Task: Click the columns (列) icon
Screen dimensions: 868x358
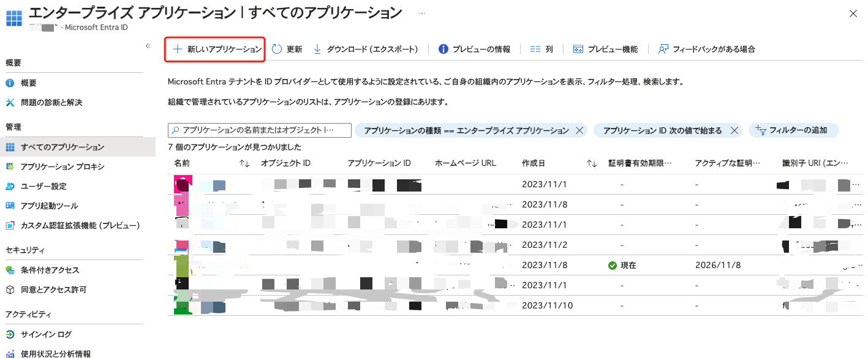Action: click(x=535, y=49)
